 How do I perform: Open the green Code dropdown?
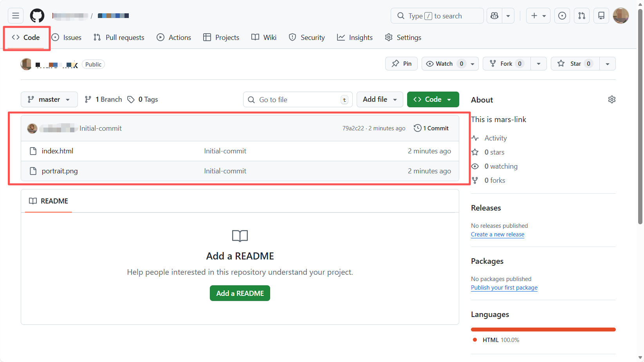click(x=433, y=99)
